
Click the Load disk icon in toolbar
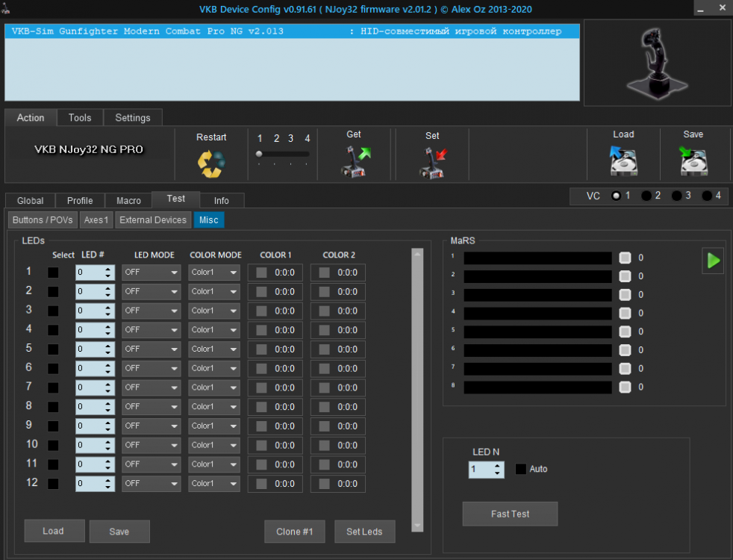(x=623, y=161)
